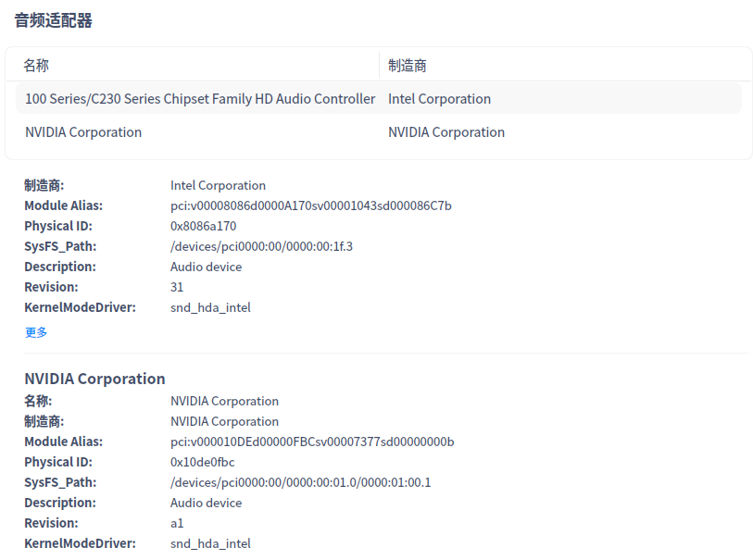The width and height of the screenshot is (753, 560).
Task: Click the SysFS path ending in 01:00.1
Action: point(300,482)
